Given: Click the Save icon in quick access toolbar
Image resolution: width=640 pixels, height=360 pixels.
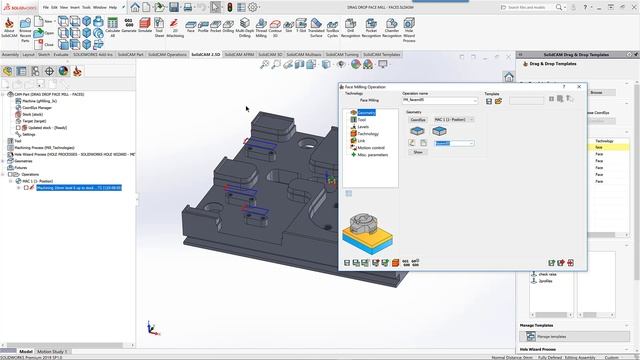Looking at the screenshot, I should point(174,7).
